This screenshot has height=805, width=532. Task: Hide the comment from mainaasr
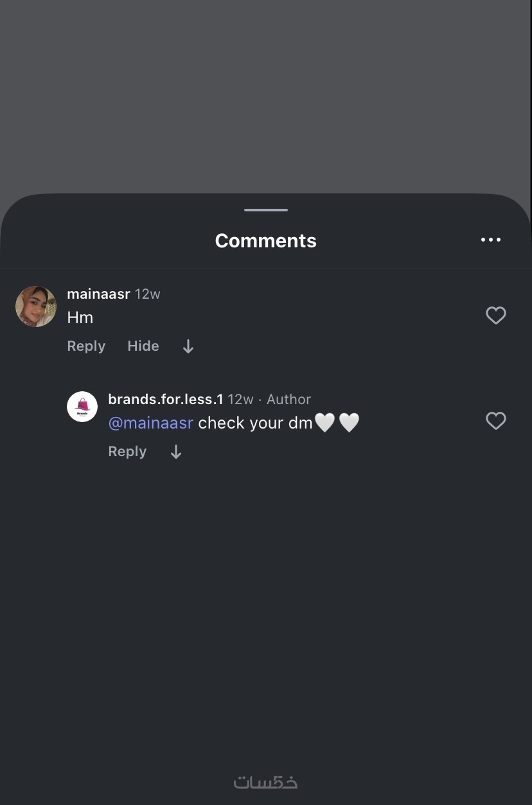[x=143, y=346]
